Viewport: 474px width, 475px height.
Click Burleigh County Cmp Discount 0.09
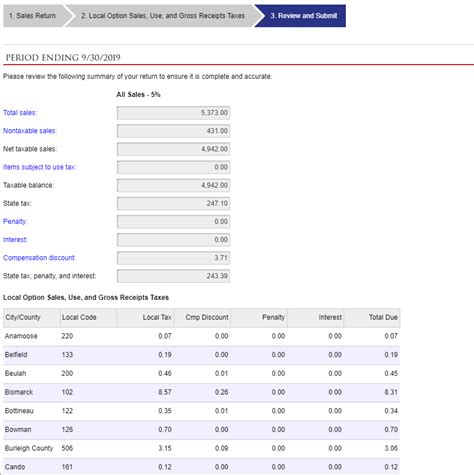click(221, 448)
